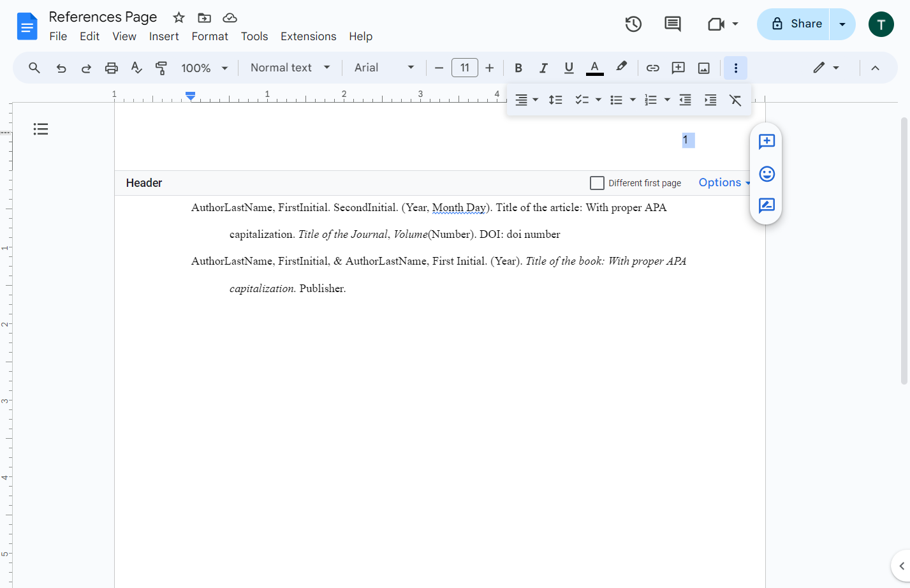Add an emoji reaction

[x=767, y=173]
